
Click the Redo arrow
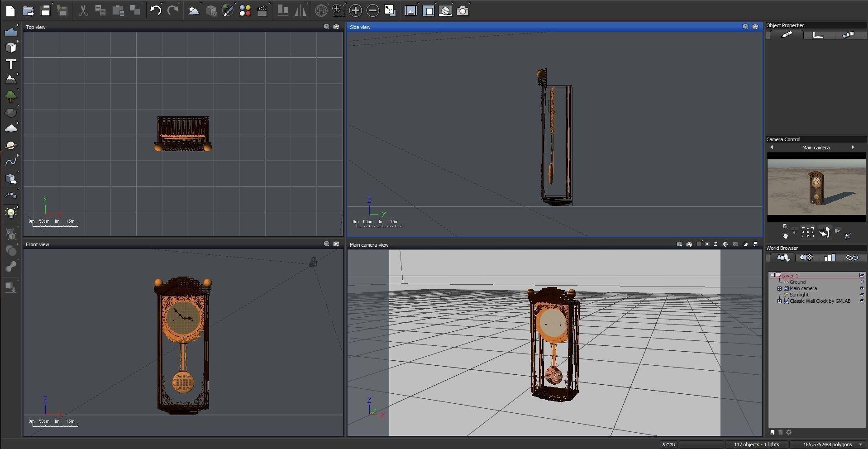[x=173, y=10]
